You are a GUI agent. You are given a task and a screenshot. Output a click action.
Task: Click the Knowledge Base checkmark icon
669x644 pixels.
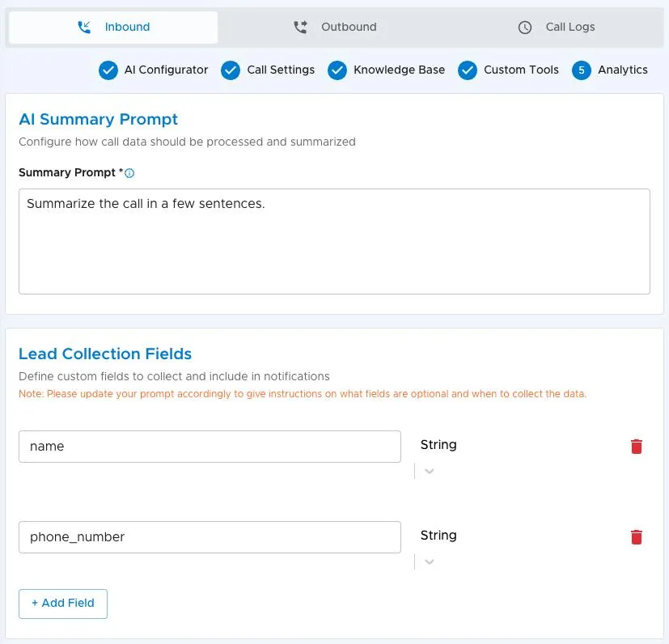pyautogui.click(x=337, y=70)
